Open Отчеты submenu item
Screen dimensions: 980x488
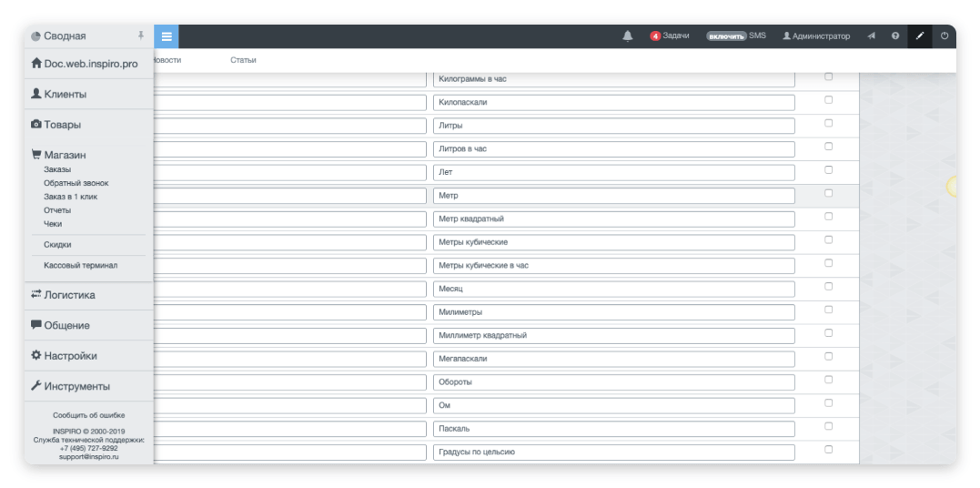57,210
